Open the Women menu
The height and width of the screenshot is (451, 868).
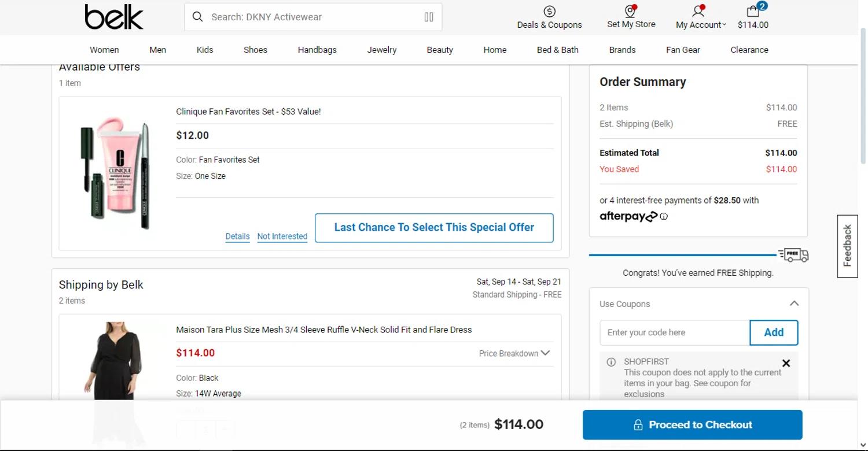click(104, 50)
